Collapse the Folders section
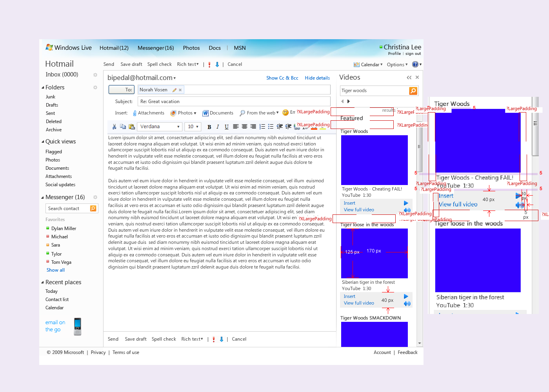This screenshot has height=392, width=549. click(x=43, y=88)
